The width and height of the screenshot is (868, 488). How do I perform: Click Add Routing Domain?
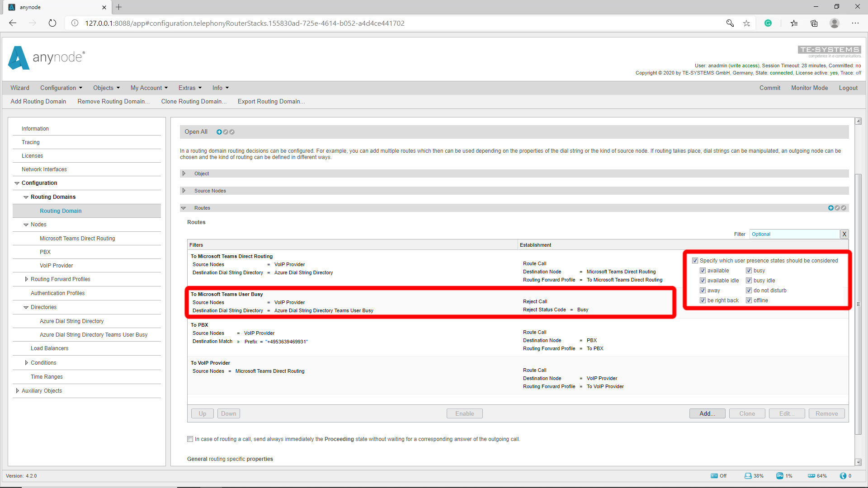(x=38, y=102)
